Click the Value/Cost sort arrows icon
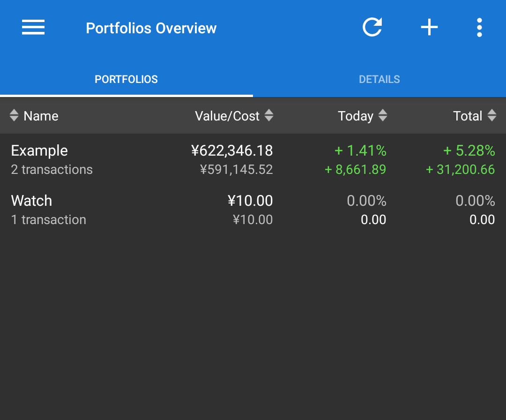This screenshot has width=506, height=420. click(x=269, y=116)
